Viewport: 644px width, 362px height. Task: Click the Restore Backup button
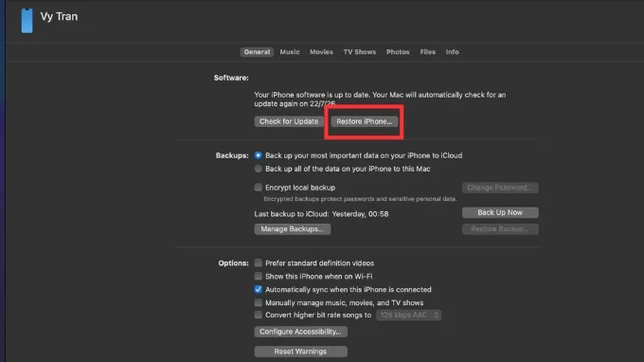(500, 229)
